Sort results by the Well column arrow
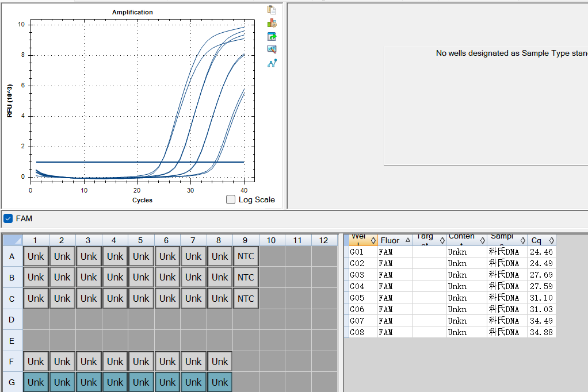The width and height of the screenshot is (588, 392). click(x=373, y=241)
